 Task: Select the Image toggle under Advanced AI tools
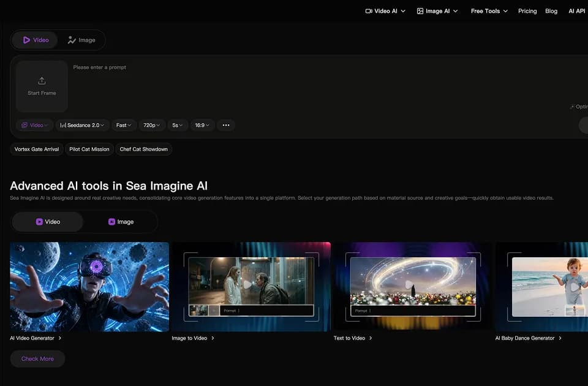[x=121, y=222]
